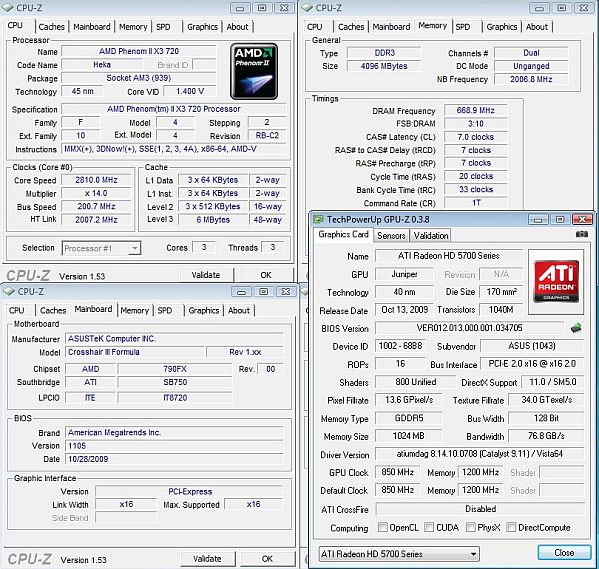Image resolution: width=599 pixels, height=569 pixels.
Task: Click the GPU-Z Name field ATI Radeon HD 5700
Action: pyautogui.click(x=449, y=256)
